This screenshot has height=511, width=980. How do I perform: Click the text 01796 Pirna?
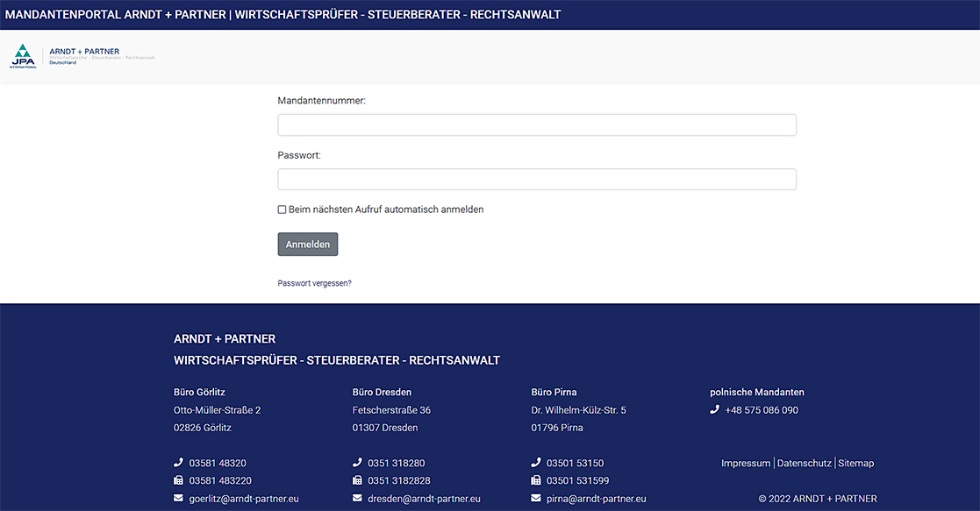pos(557,428)
